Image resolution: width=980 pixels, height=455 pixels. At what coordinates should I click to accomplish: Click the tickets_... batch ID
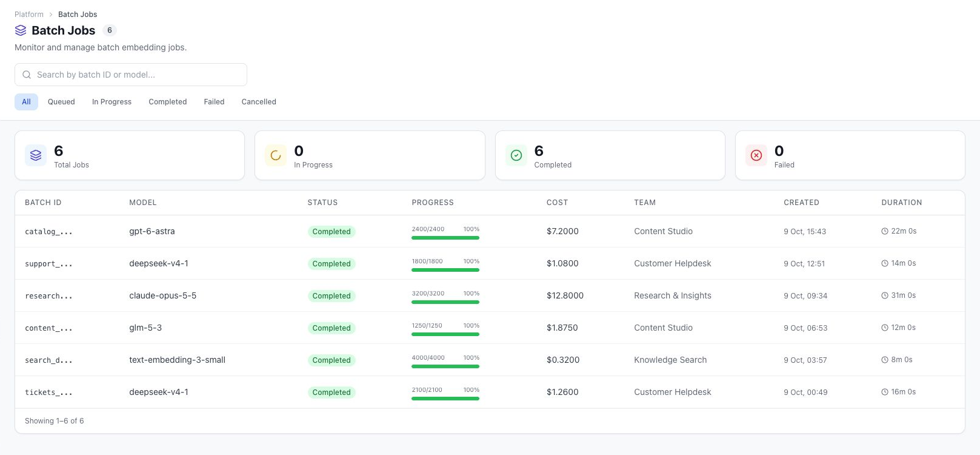(48, 393)
